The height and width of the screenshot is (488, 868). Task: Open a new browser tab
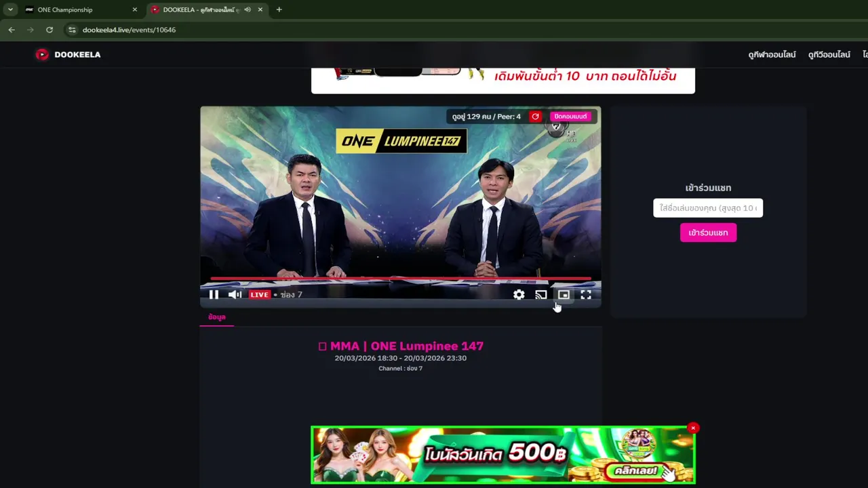point(279,9)
